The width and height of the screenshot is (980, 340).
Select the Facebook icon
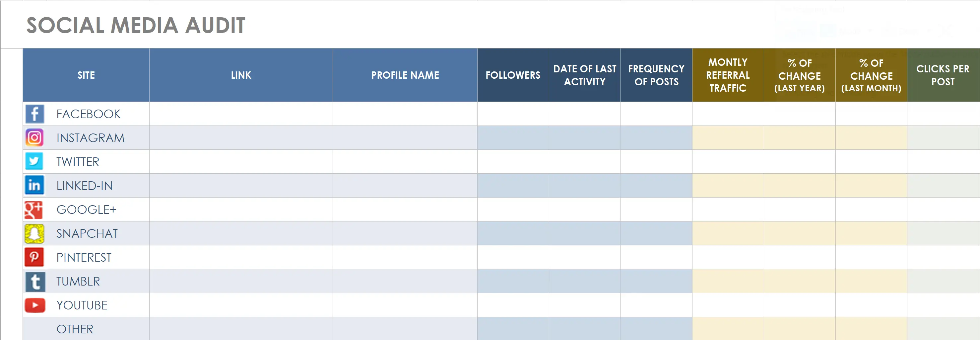[34, 114]
